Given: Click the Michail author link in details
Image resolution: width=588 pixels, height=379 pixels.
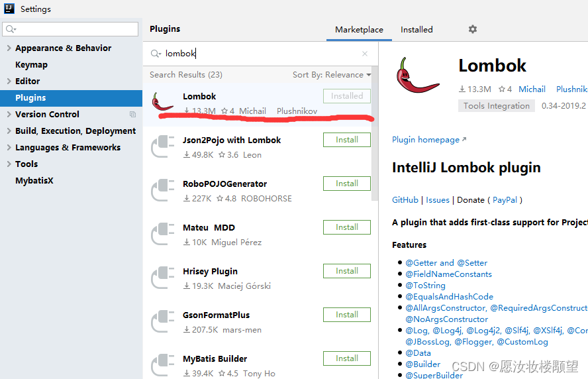Looking at the screenshot, I should (x=532, y=89).
